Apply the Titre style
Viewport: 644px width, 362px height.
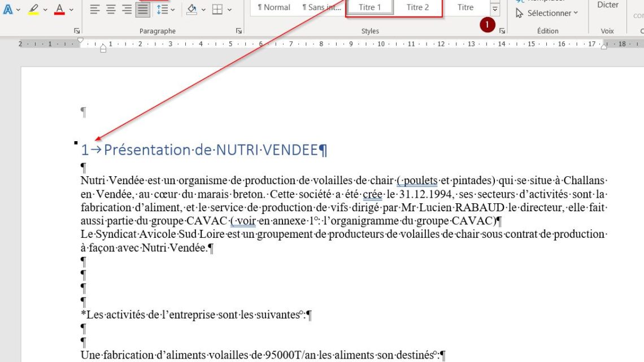pos(465,7)
